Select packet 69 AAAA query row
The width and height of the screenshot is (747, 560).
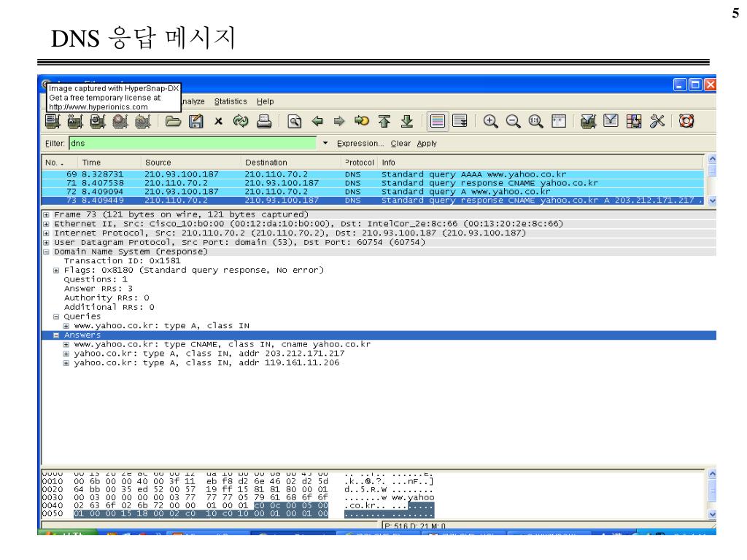[373, 174]
